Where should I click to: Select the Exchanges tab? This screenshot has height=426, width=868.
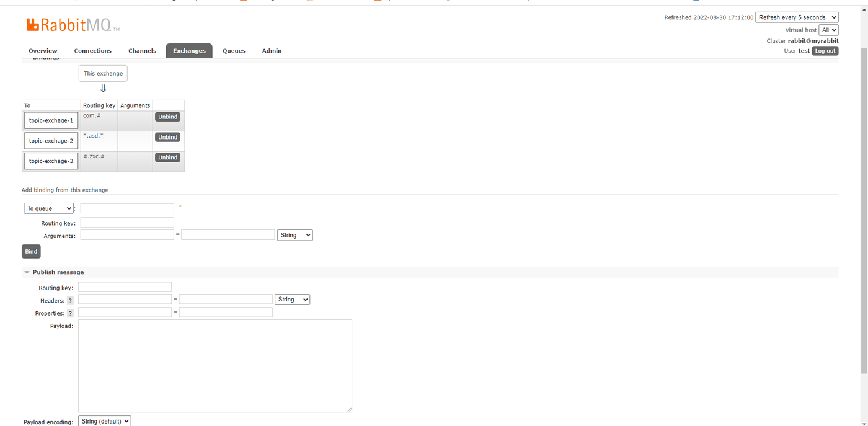pyautogui.click(x=189, y=51)
